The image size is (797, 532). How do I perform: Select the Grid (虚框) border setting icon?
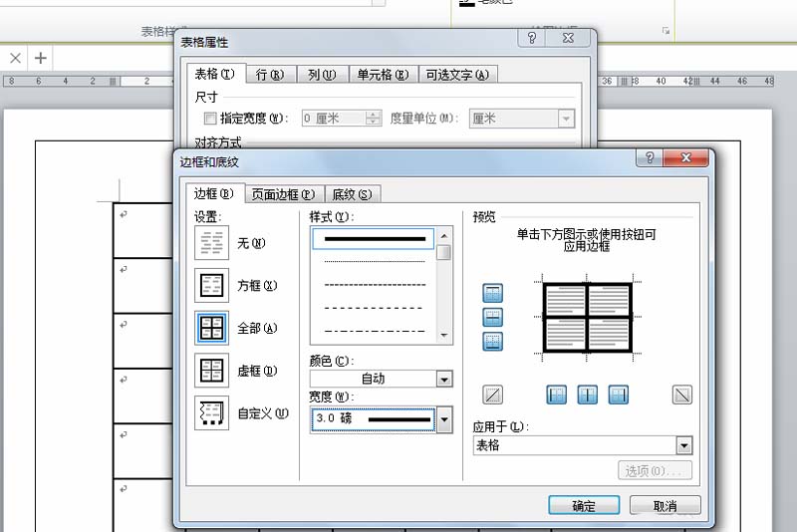point(211,371)
